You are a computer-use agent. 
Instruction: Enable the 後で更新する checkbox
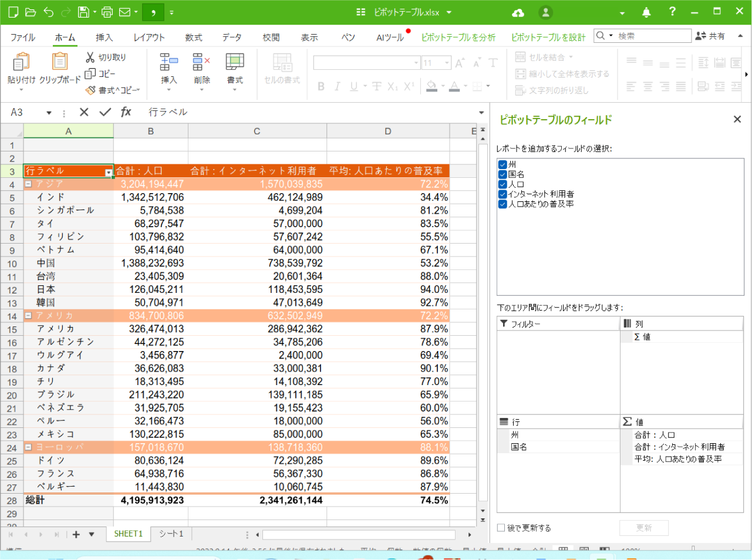click(501, 528)
